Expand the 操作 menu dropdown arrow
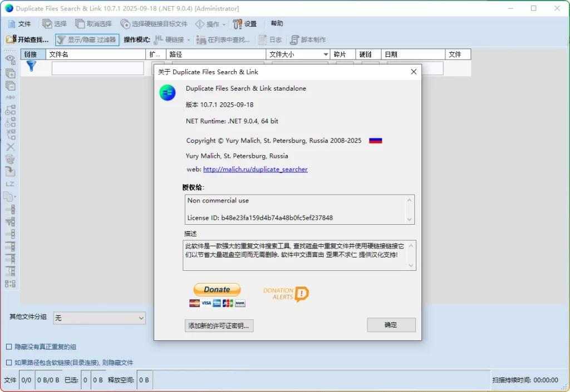The width and height of the screenshot is (570, 392). pos(224,24)
